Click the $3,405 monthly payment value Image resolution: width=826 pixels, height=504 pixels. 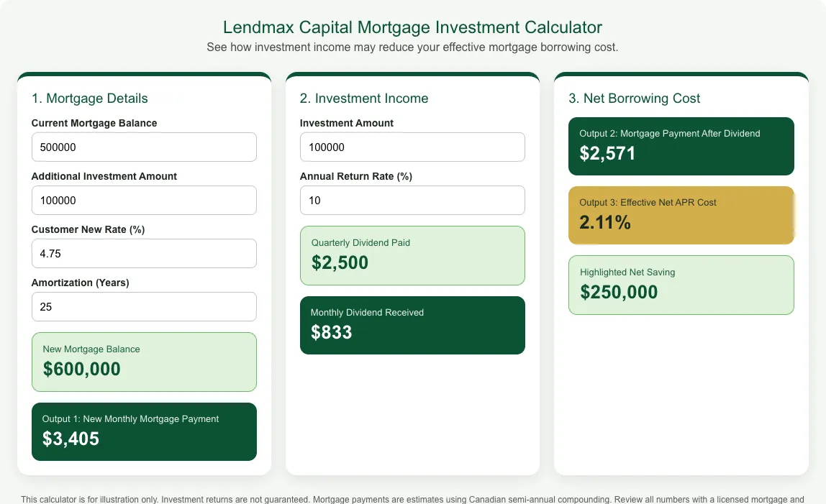pyautogui.click(x=71, y=439)
